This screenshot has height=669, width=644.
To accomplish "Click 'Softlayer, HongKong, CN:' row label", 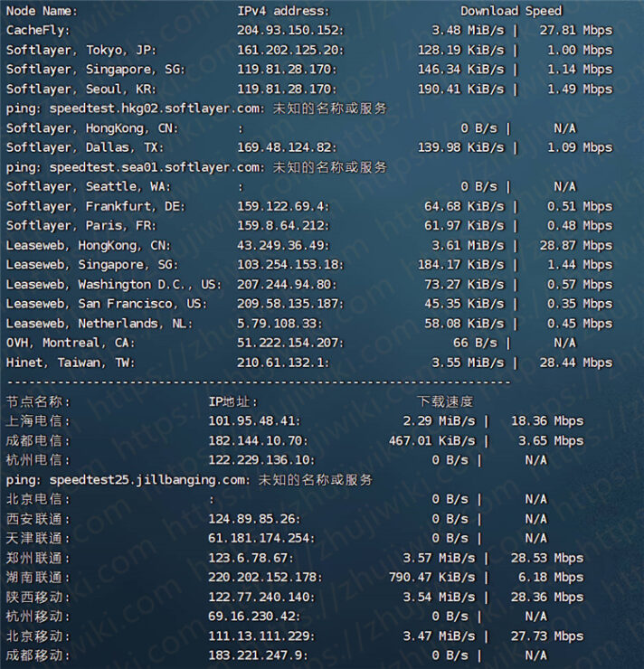I will (x=92, y=128).
